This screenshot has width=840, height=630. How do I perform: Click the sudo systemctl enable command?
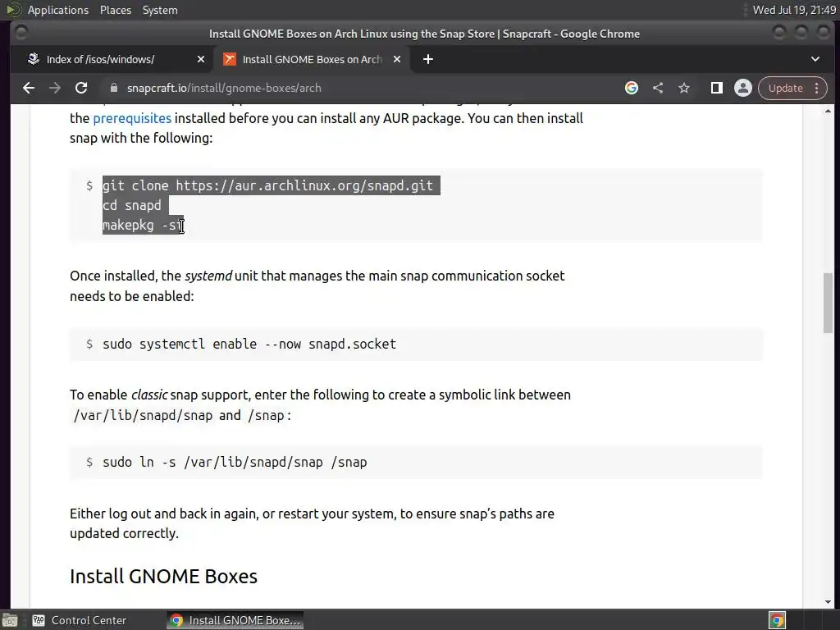pyautogui.click(x=249, y=344)
